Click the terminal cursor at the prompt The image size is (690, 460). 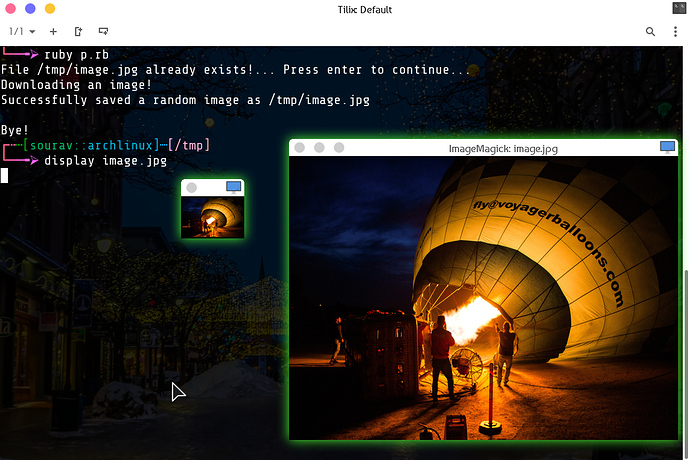4,175
